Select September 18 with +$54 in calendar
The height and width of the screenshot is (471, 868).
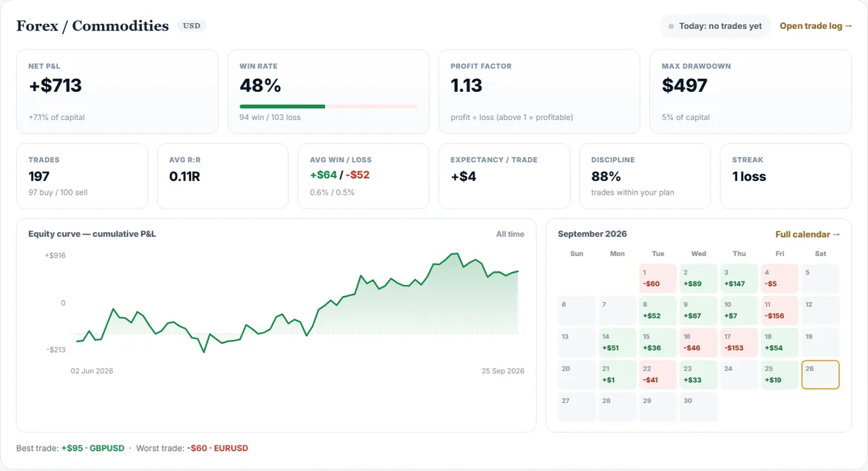(x=780, y=342)
